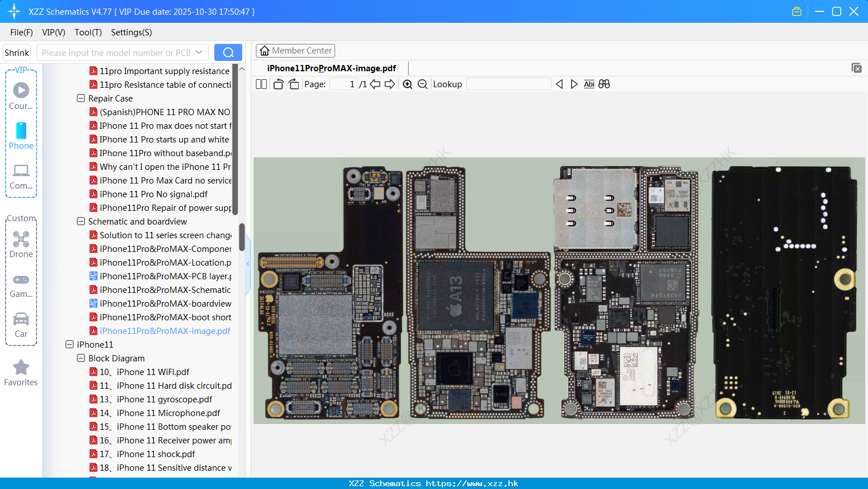Collapse the Schematic and boardview folder
The width and height of the screenshot is (868, 489).
pos(81,221)
